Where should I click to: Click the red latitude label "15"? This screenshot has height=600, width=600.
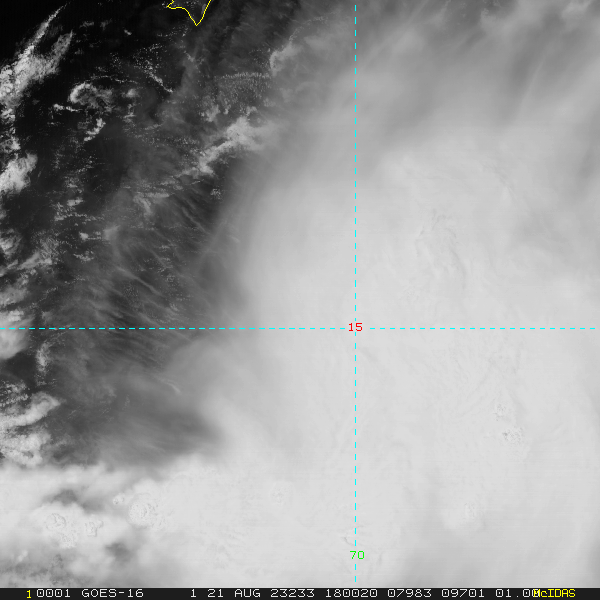[x=355, y=327]
